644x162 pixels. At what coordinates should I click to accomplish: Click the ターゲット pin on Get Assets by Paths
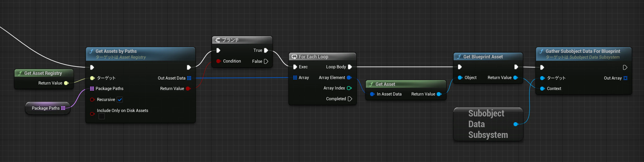92,78
